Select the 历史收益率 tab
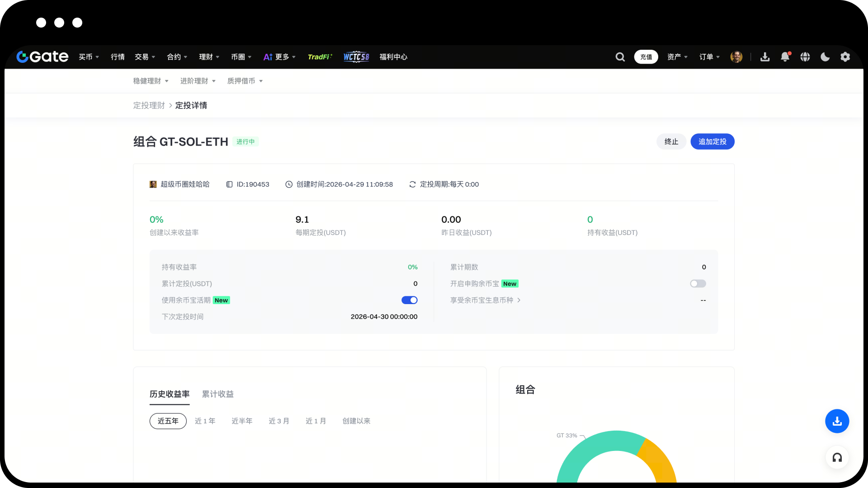 (170, 394)
